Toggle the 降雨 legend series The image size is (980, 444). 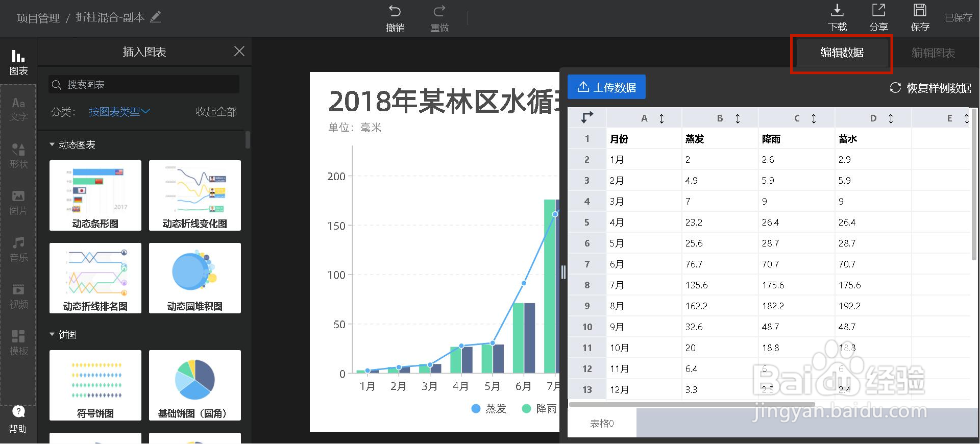[540, 409]
